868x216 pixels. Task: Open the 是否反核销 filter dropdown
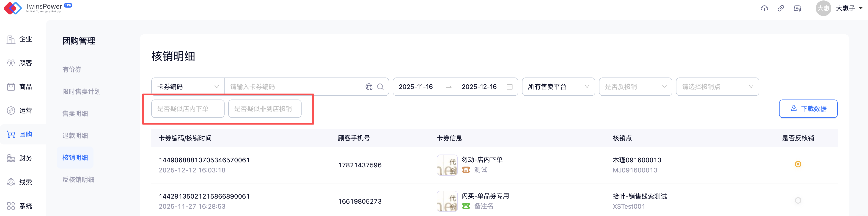click(x=635, y=87)
